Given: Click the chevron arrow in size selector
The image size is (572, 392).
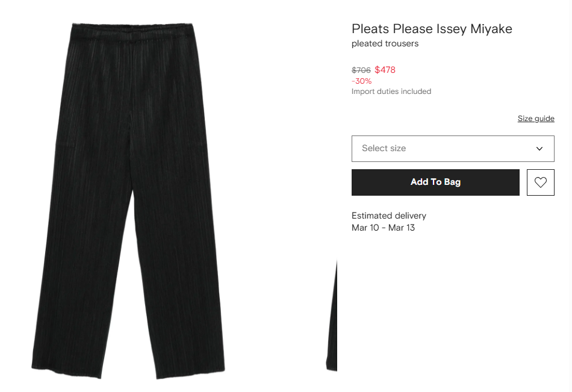Looking at the screenshot, I should pyautogui.click(x=539, y=149).
